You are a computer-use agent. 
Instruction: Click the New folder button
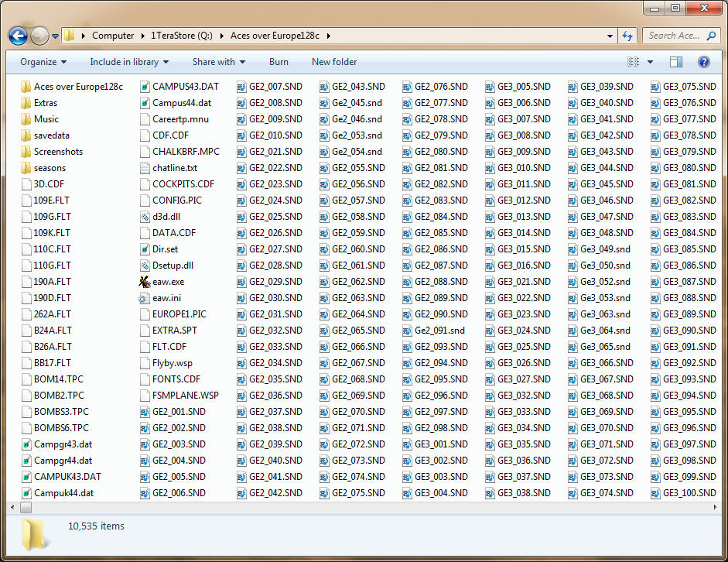(334, 62)
